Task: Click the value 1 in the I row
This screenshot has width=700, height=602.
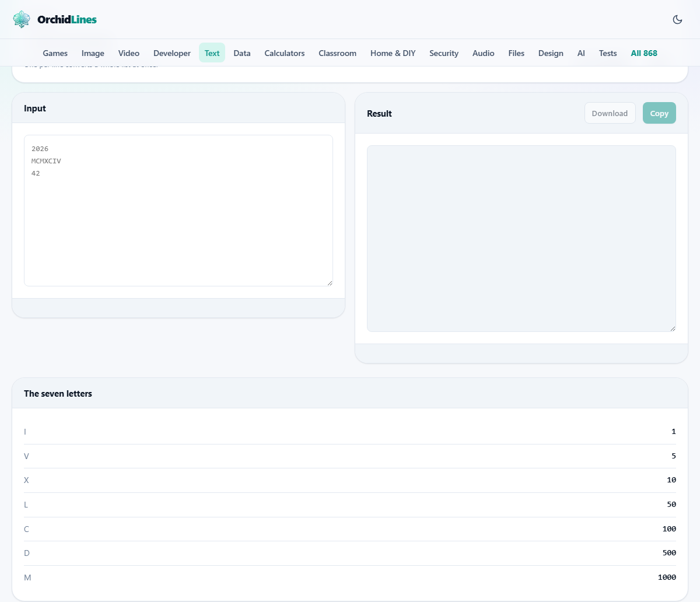Action: (674, 432)
